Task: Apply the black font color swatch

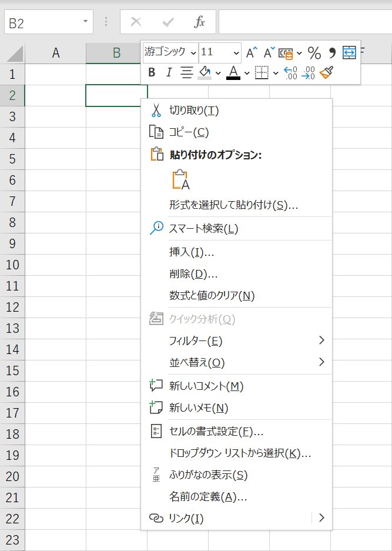Action: pos(233,73)
